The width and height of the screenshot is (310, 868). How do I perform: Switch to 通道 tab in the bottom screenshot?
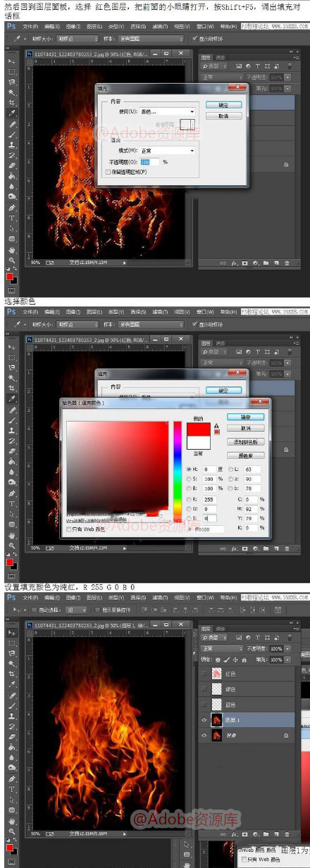tap(221, 629)
